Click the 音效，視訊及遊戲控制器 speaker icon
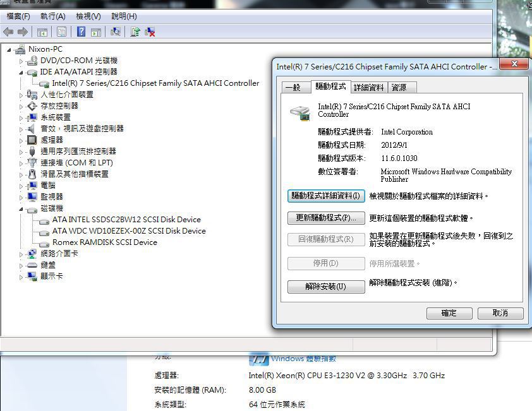Viewport: 532px width, 411px height. (32, 129)
